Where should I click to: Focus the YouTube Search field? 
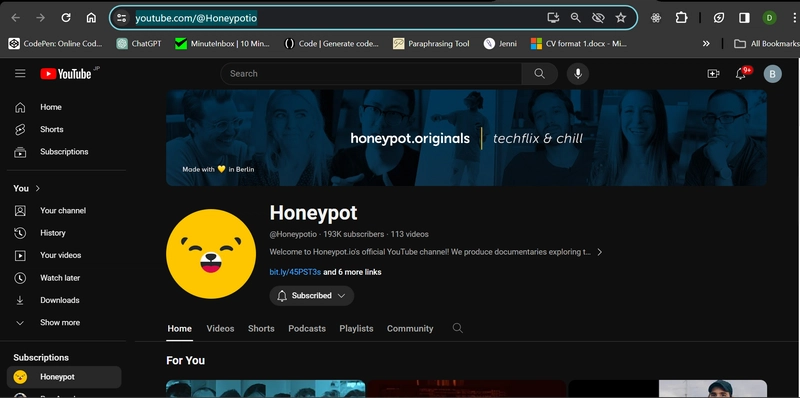click(371, 73)
